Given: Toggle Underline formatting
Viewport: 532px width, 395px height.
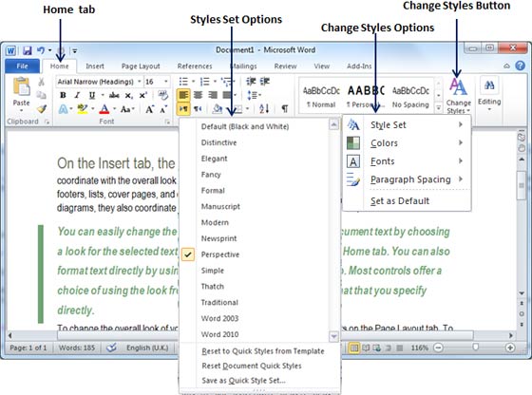Looking at the screenshot, I should tap(91, 96).
